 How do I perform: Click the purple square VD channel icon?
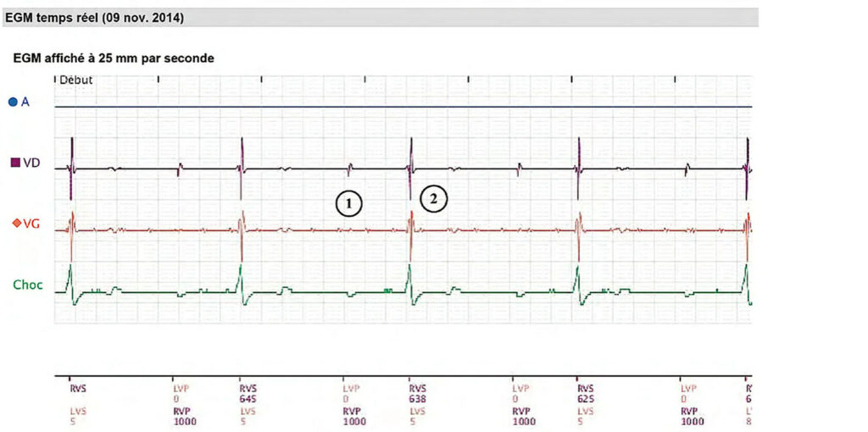15,163
